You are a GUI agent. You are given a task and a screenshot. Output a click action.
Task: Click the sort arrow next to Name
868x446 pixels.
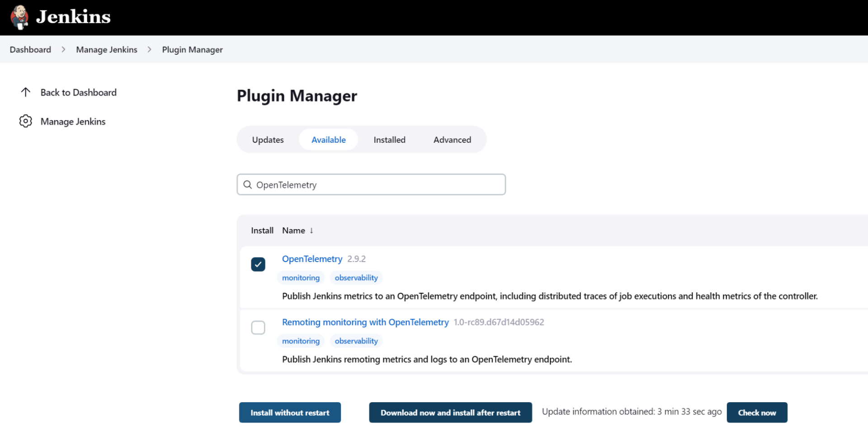(311, 230)
